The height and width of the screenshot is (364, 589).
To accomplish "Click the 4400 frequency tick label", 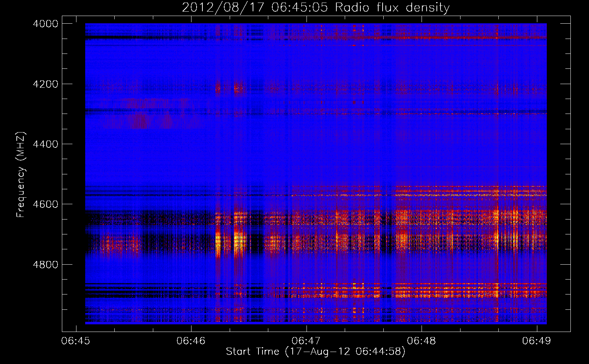I will pos(46,144).
